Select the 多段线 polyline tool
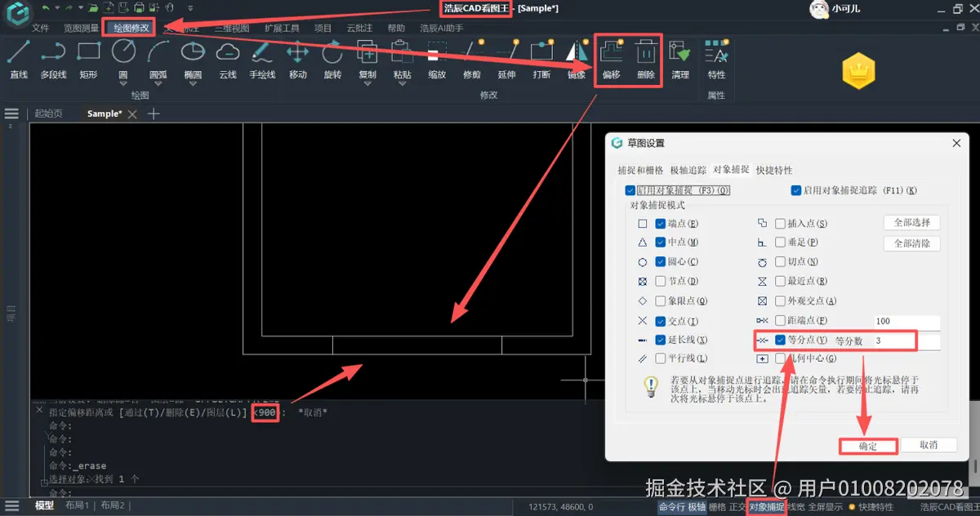The height and width of the screenshot is (516, 980). [x=53, y=60]
